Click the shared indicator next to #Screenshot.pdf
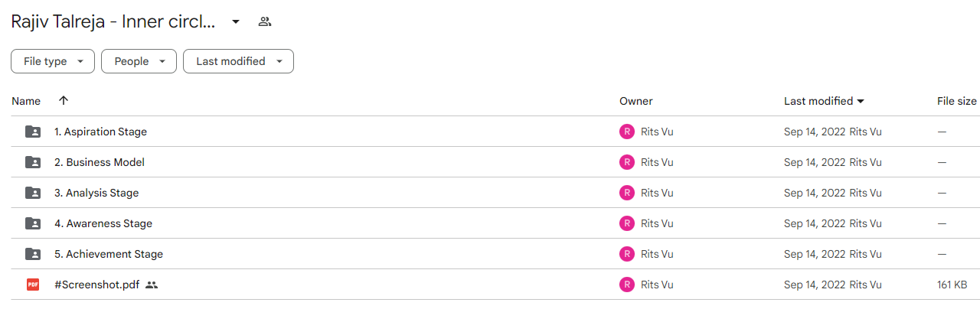The image size is (980, 309). tap(152, 285)
